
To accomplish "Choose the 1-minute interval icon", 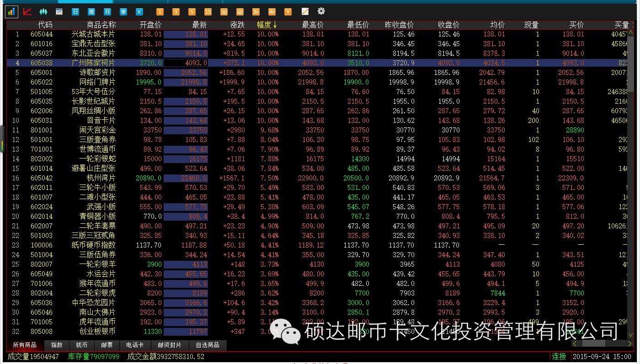I will 160,12.
